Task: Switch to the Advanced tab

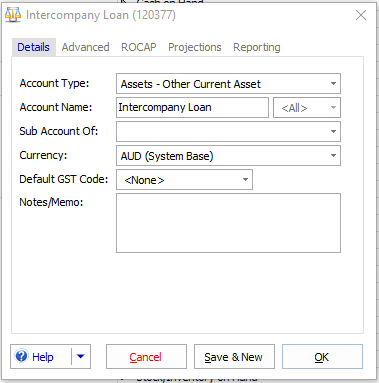Action: 85,47
